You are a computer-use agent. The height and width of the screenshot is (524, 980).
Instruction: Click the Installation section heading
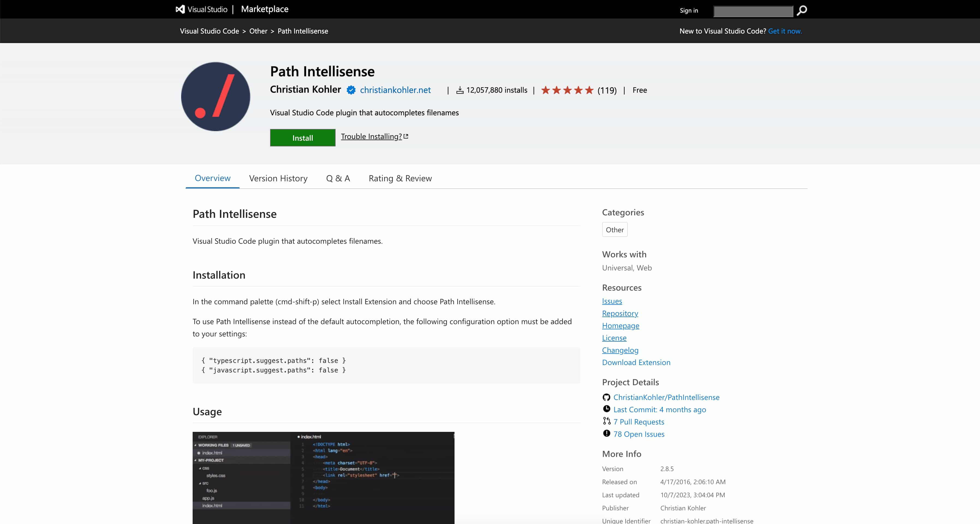pos(219,275)
